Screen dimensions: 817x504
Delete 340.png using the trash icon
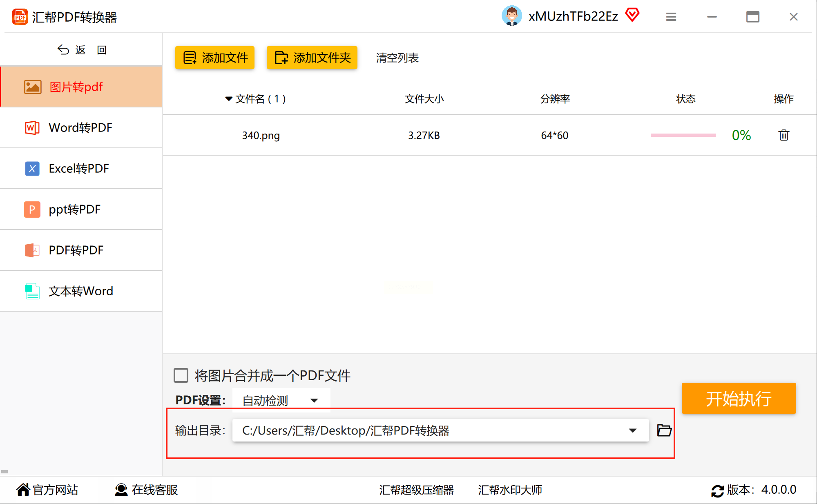[784, 135]
